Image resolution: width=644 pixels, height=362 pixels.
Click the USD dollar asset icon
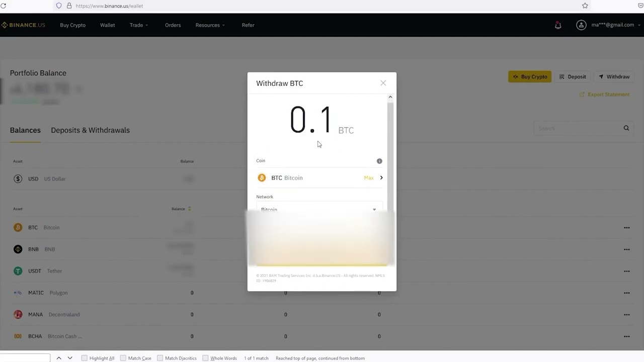point(18,178)
